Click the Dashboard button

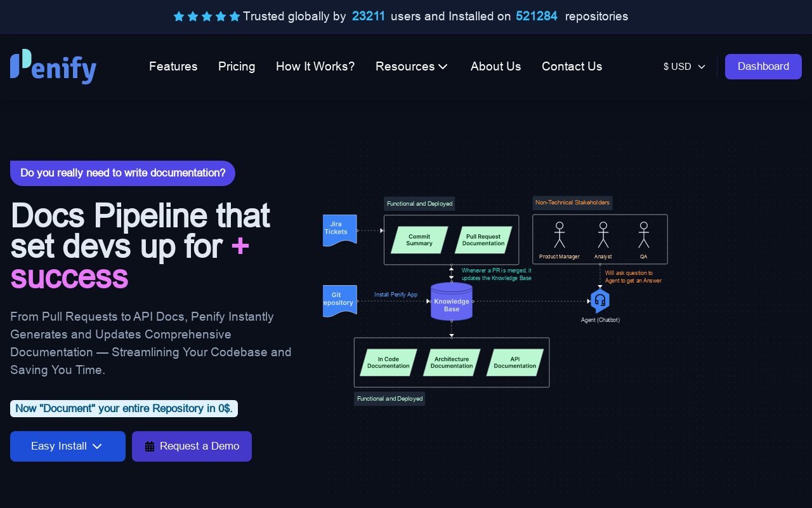coord(763,67)
